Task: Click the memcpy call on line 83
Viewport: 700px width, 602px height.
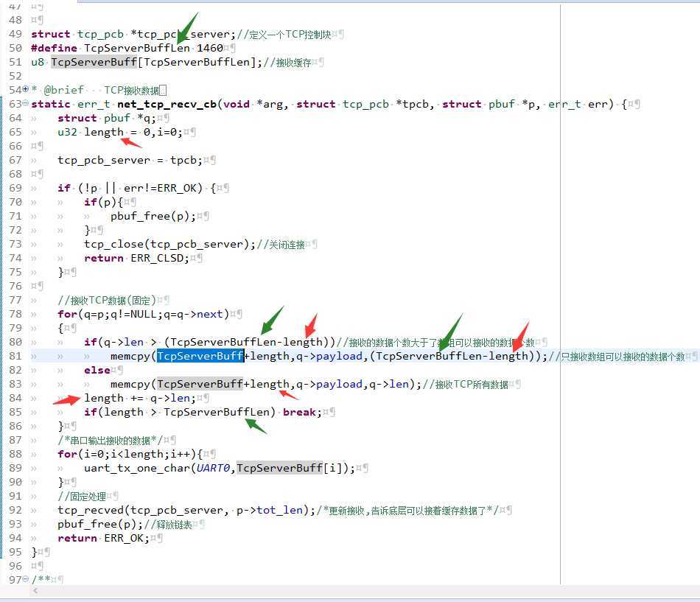Action: point(265,384)
